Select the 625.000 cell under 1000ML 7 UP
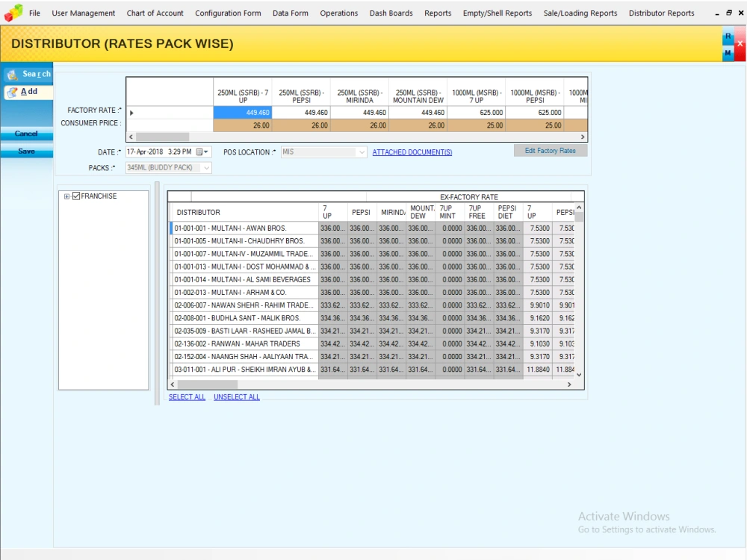 (477, 113)
